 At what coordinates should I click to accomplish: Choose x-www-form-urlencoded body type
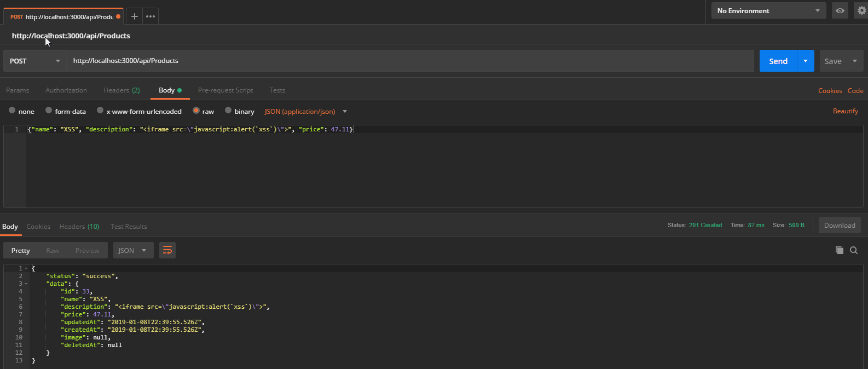click(x=100, y=111)
